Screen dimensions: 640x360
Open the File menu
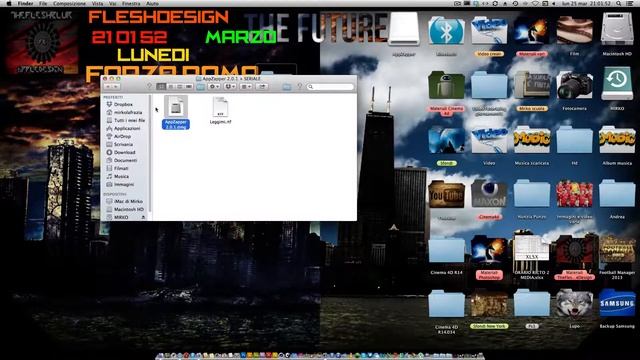tap(43, 3)
